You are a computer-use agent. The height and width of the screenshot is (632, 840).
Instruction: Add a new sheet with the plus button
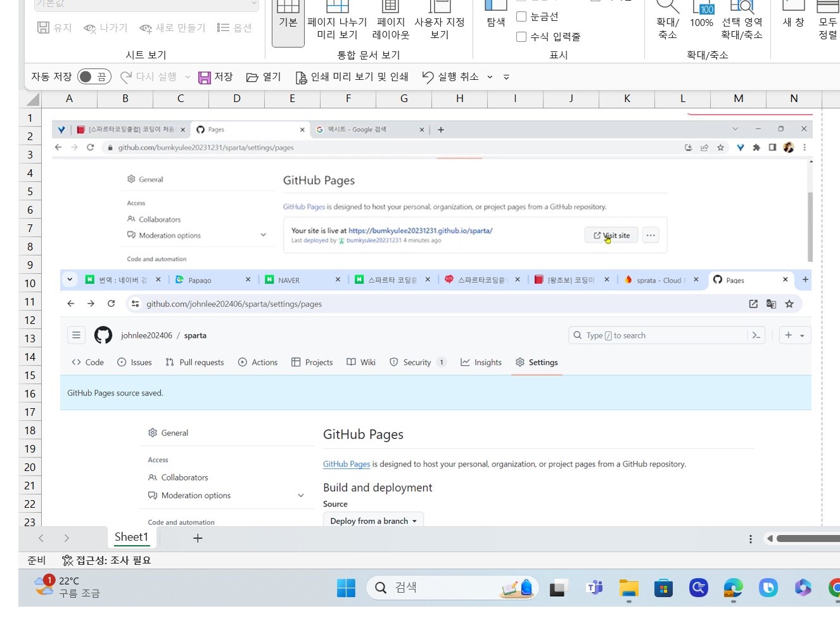click(198, 538)
